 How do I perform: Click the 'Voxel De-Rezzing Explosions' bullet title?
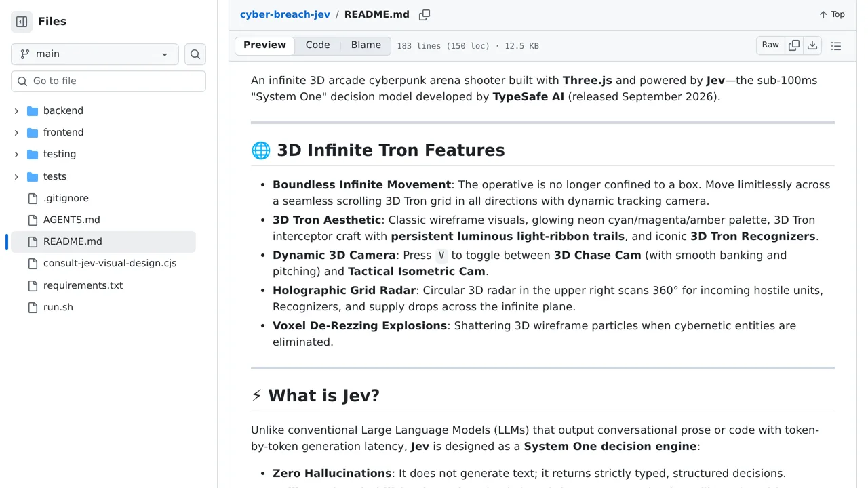(x=359, y=326)
